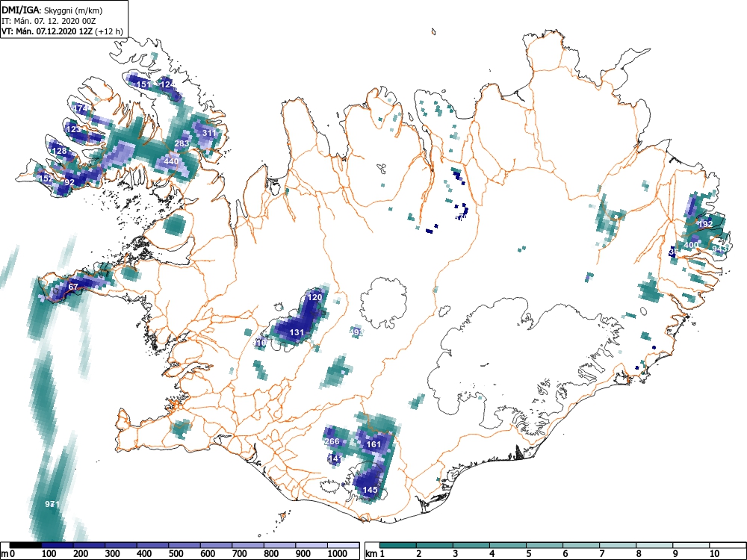747x560 pixels.
Task: Click the '100' metre legend label
Action: pos(49,554)
